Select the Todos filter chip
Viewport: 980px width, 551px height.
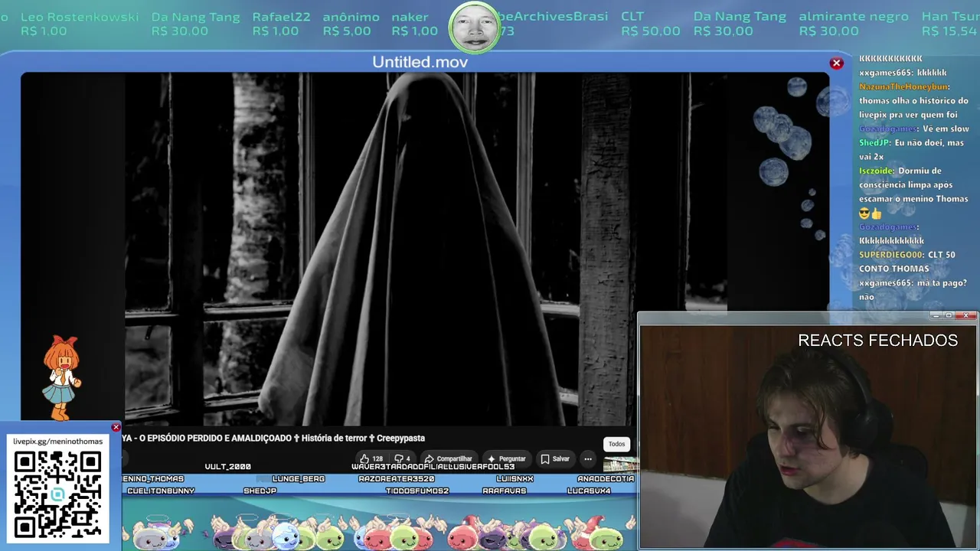tap(617, 444)
